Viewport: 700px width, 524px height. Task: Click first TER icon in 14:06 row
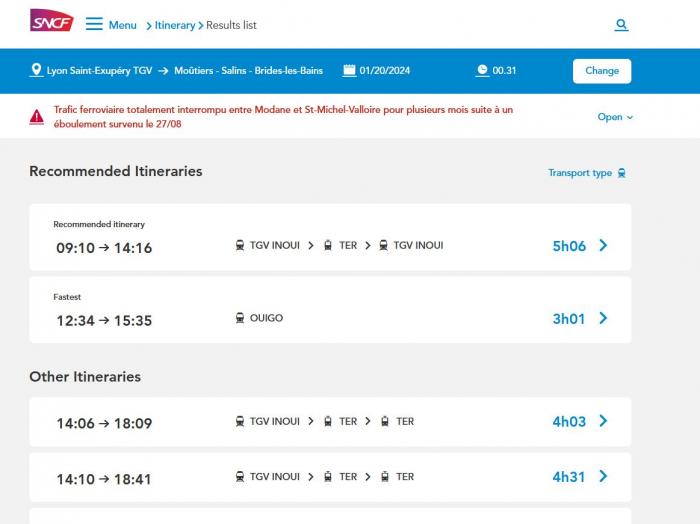tap(328, 421)
